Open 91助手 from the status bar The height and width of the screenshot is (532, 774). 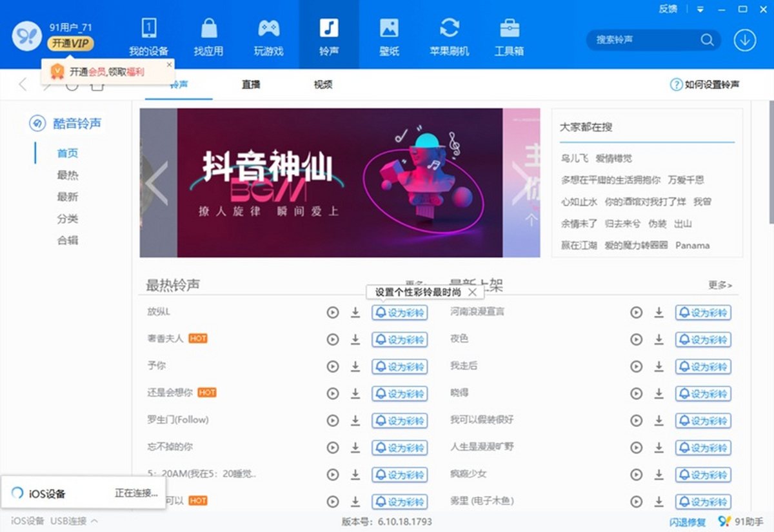click(740, 522)
